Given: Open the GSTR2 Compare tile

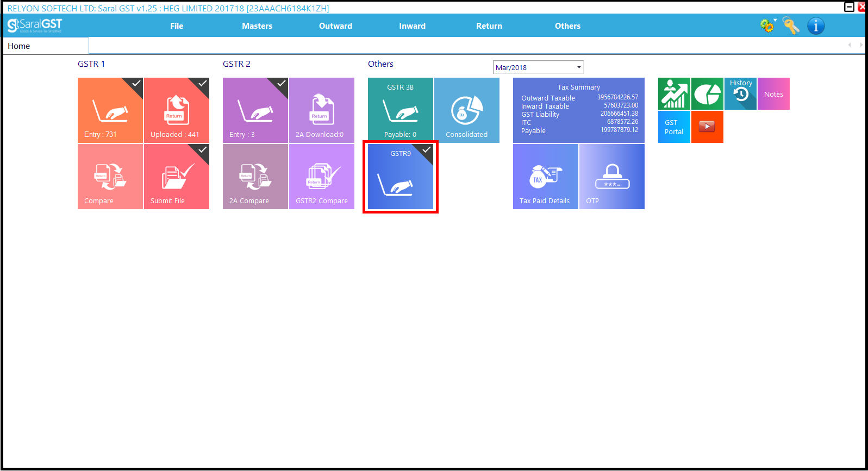Looking at the screenshot, I should point(321,177).
